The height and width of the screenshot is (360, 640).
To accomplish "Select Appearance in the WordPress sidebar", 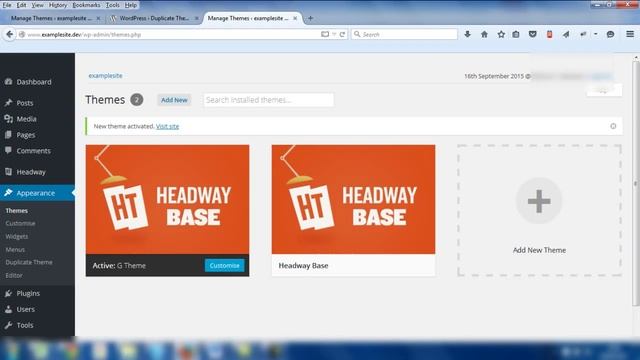I will coord(37,193).
